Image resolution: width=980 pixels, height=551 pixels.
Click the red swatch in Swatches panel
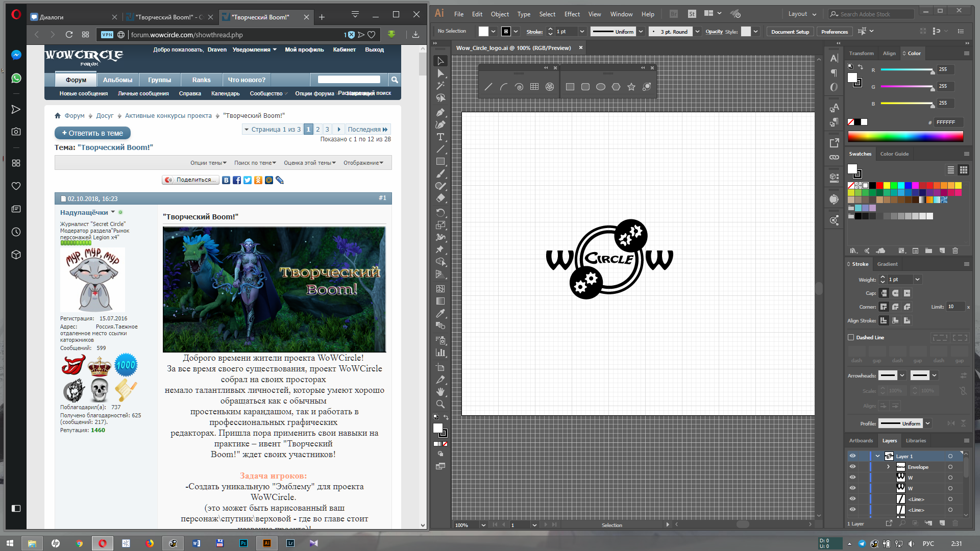[x=879, y=186]
